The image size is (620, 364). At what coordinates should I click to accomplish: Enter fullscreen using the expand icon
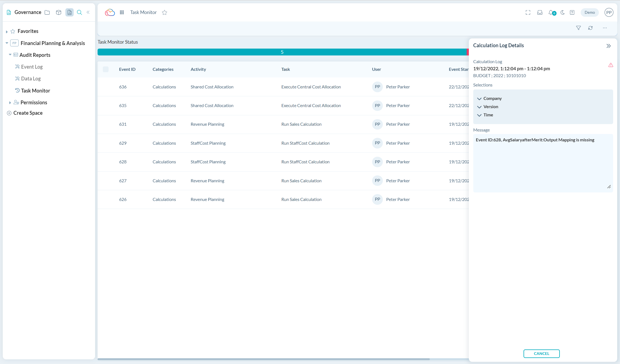coord(528,12)
